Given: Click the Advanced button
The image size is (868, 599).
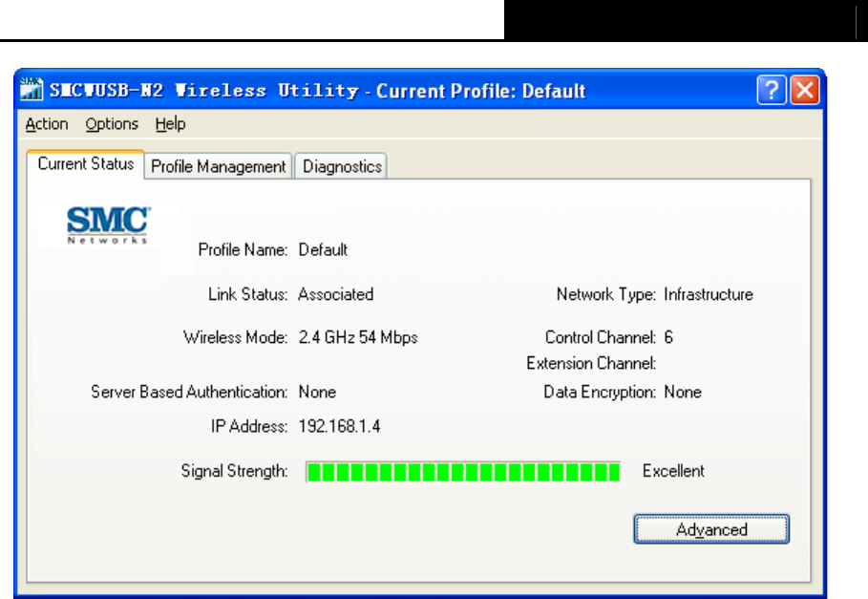Looking at the screenshot, I should pyautogui.click(x=711, y=529).
